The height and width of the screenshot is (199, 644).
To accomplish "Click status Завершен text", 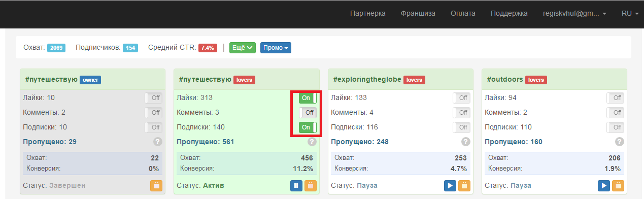I will click(x=67, y=185).
